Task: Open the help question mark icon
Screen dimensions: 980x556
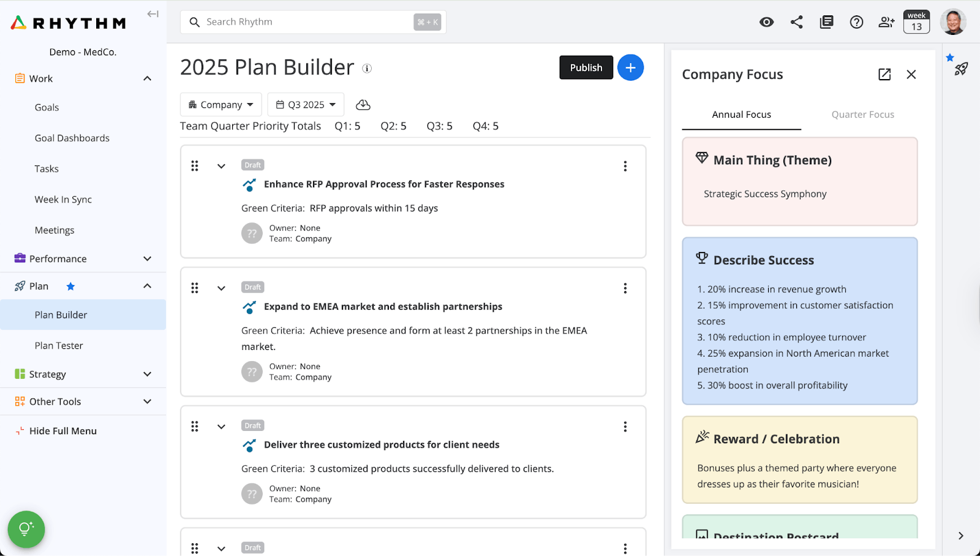Action: 856,22
